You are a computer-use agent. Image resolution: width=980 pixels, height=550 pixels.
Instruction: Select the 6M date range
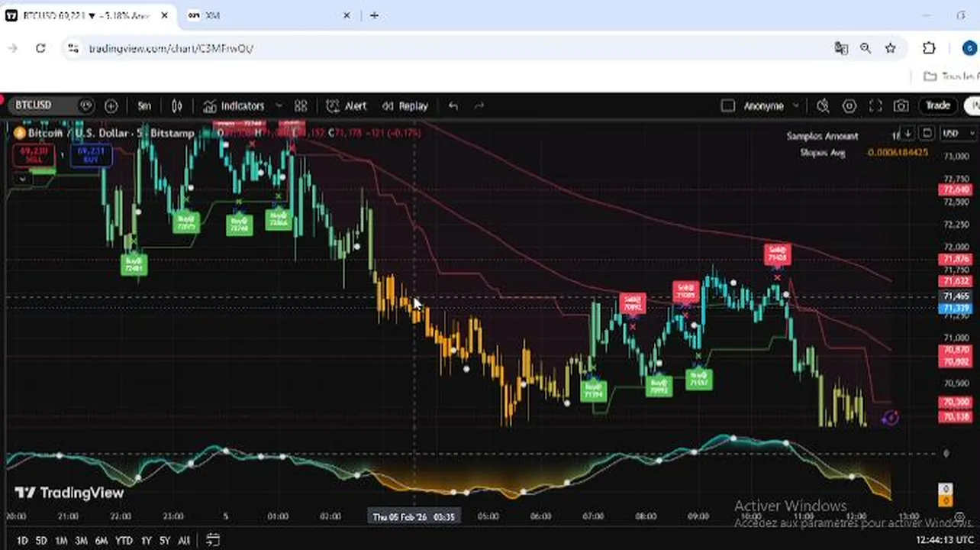tap(101, 541)
